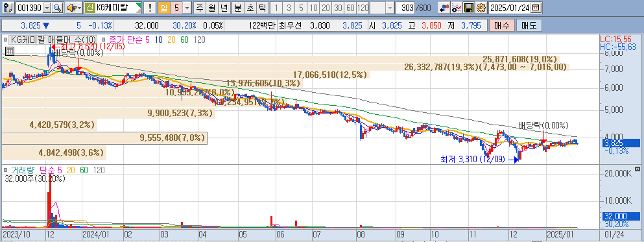Switch to monthly 월 chart period
644x242 pixels.
click(212, 8)
